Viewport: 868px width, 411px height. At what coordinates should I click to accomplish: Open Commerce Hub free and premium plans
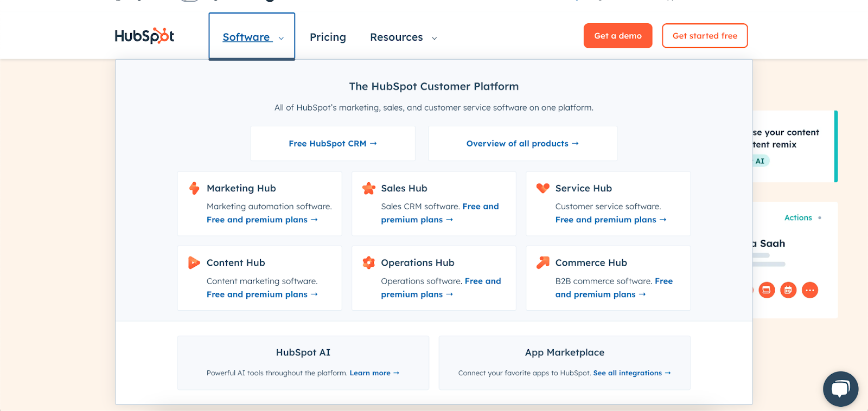[614, 287]
